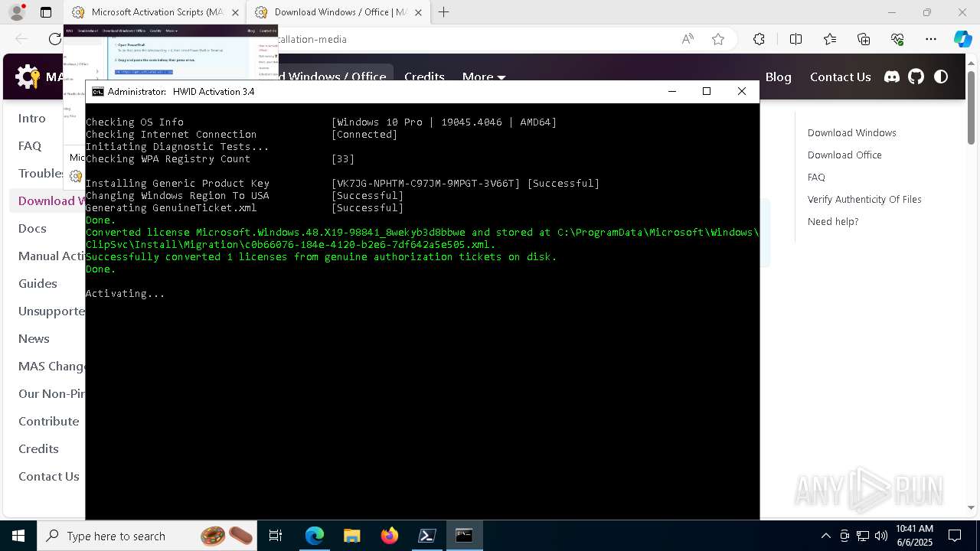Open Split screen icon in Edge toolbar
Screen dimensions: 980x551
pos(795,39)
